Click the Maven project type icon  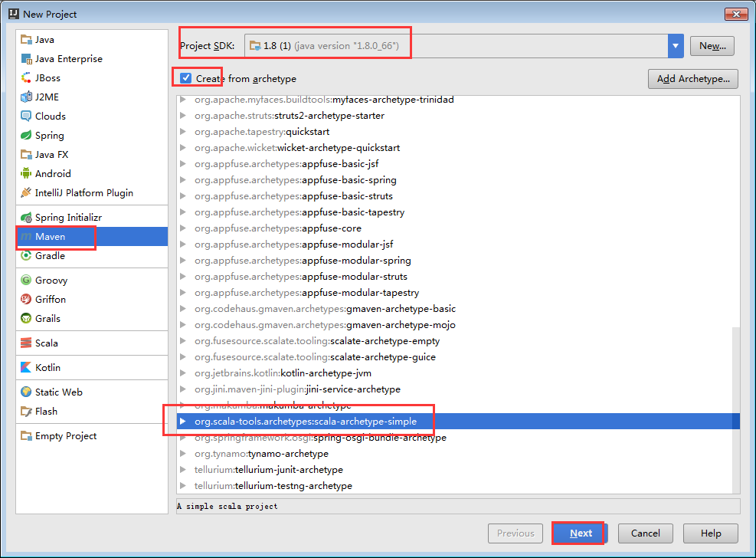pos(26,236)
